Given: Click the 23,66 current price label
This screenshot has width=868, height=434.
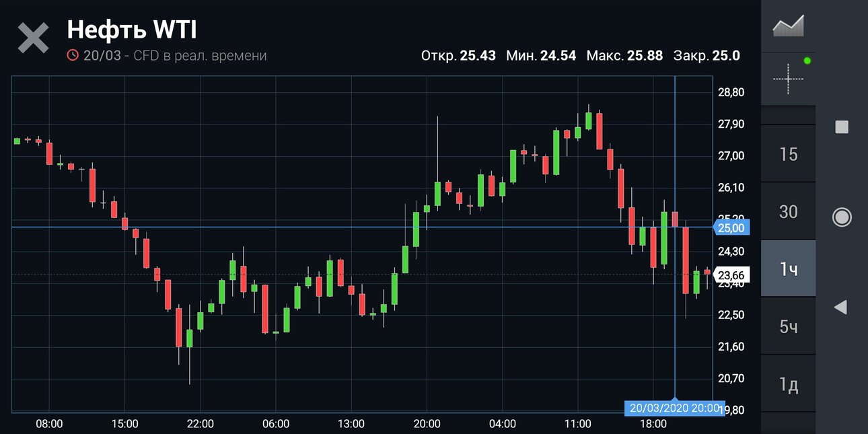Looking at the screenshot, I should 731,275.
